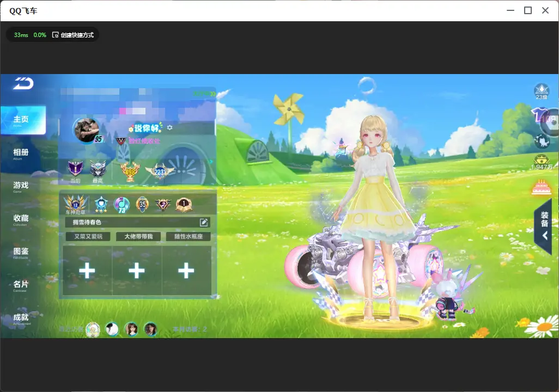The image size is (559, 392).
Task: Click the birthday cake icon
Action: (541, 187)
